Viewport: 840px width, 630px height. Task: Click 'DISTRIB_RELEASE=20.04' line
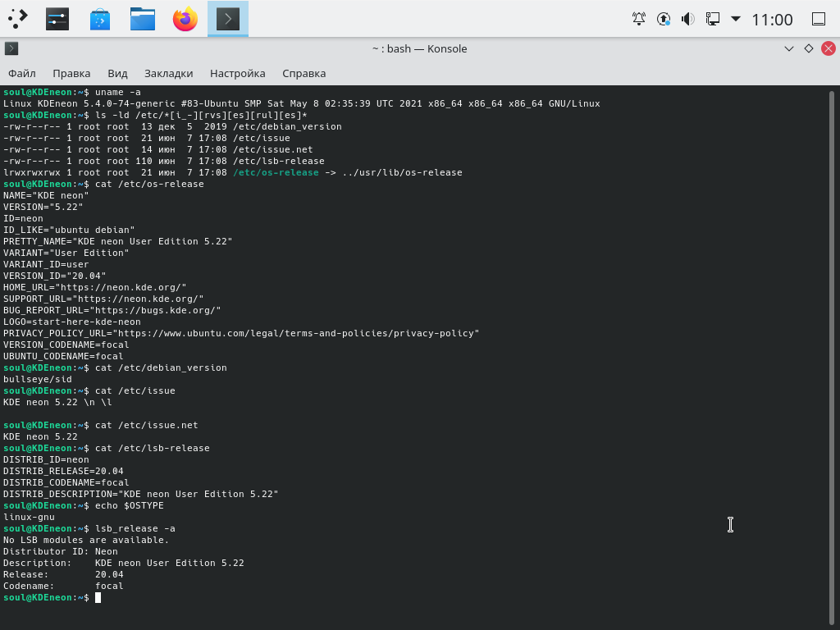pos(63,471)
